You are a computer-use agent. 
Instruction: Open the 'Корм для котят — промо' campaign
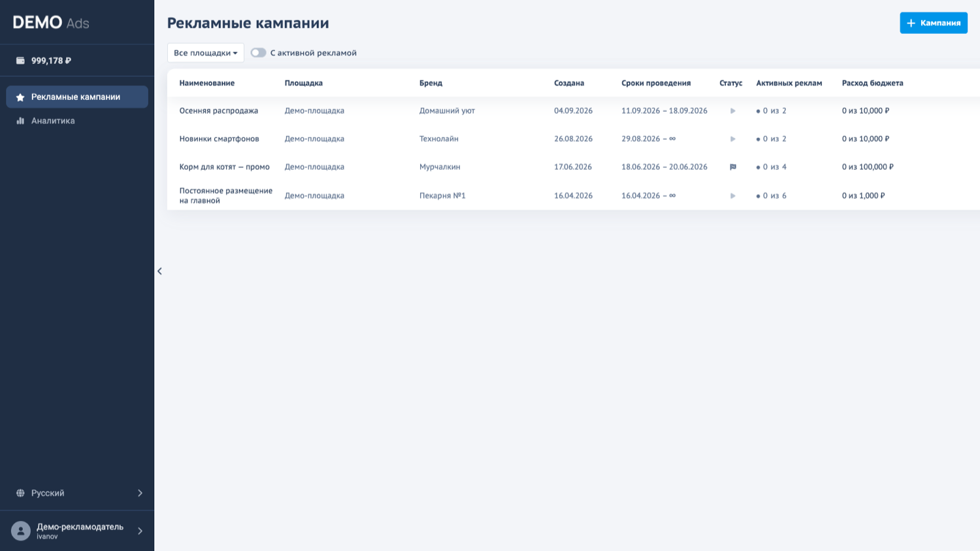point(225,167)
